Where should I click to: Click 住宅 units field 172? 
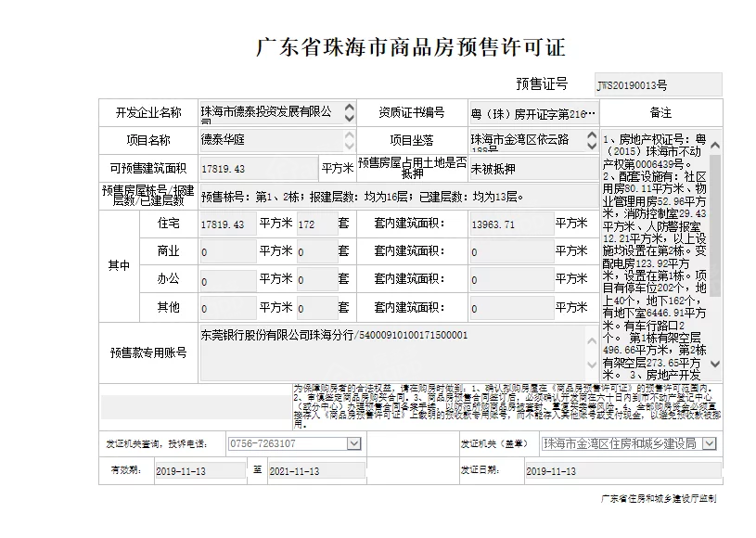(317, 224)
